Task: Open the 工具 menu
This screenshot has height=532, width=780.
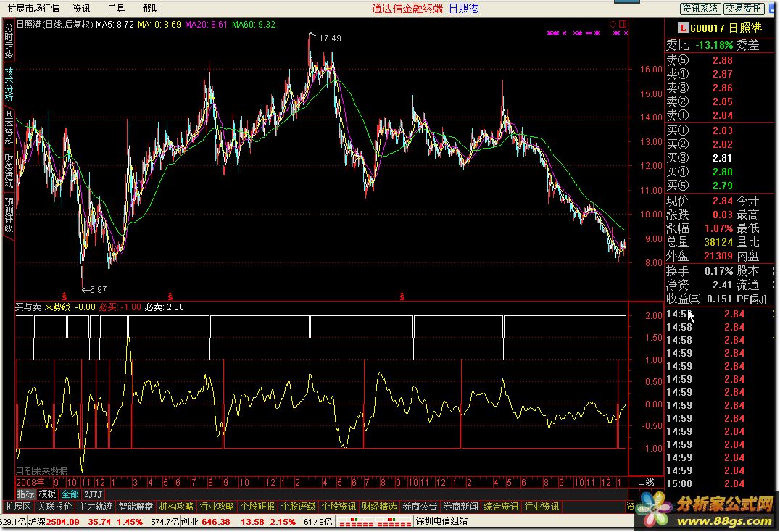Action: click(x=117, y=9)
